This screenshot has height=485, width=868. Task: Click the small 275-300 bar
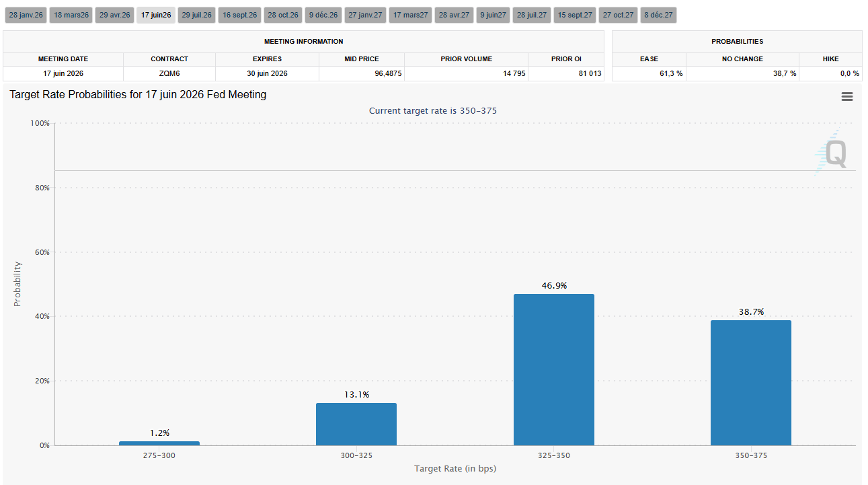(x=159, y=443)
